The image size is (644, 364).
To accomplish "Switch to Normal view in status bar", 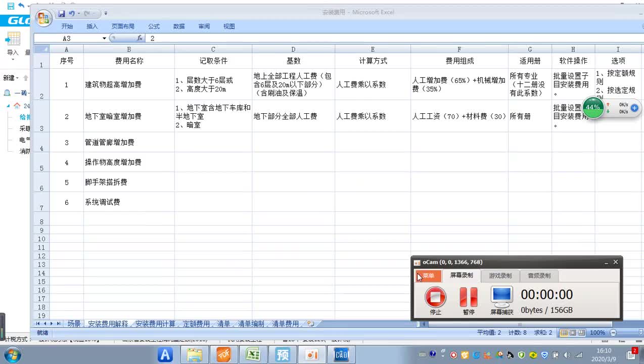I will [x=564, y=333].
